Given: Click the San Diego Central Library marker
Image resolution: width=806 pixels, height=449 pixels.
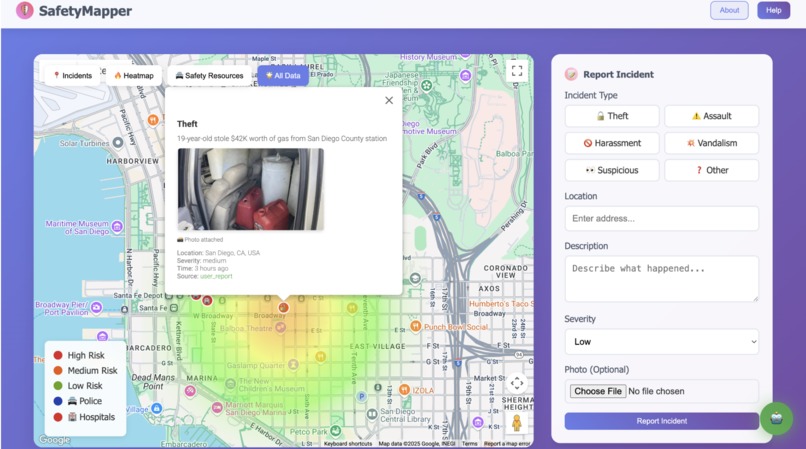Looking at the screenshot, I should coord(372,414).
